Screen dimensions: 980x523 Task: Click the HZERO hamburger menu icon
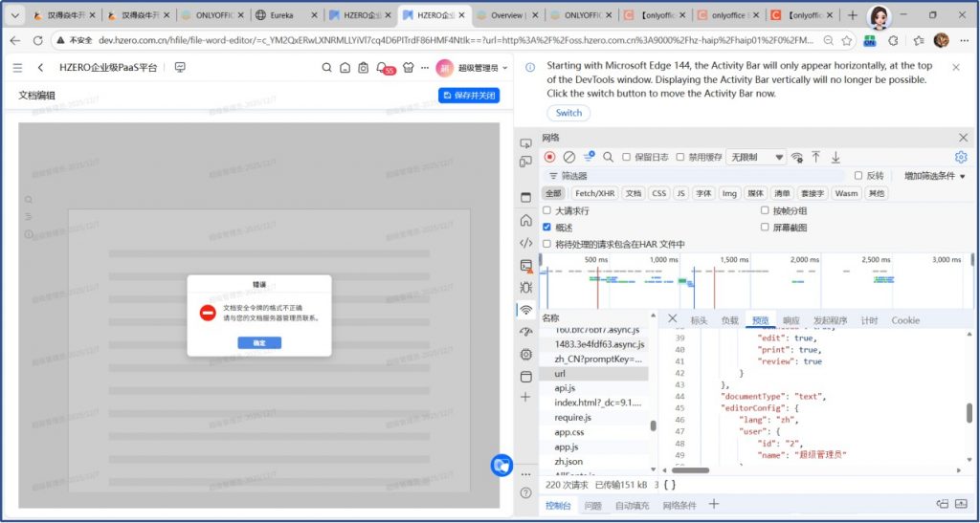[x=18, y=68]
